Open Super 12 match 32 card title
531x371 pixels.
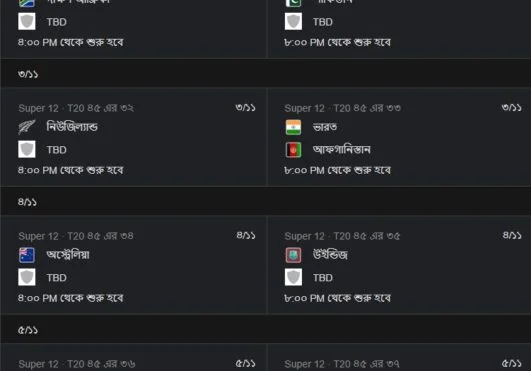coord(76,108)
